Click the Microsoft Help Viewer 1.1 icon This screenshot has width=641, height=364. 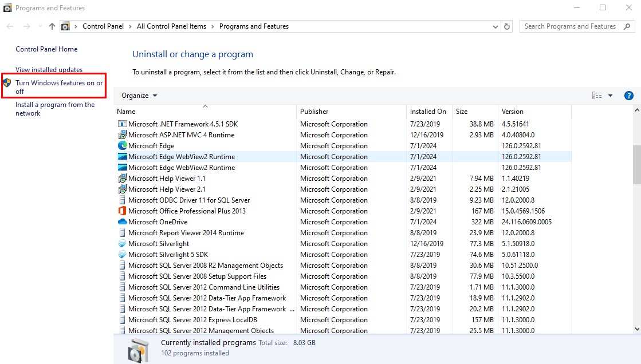pyautogui.click(x=122, y=179)
